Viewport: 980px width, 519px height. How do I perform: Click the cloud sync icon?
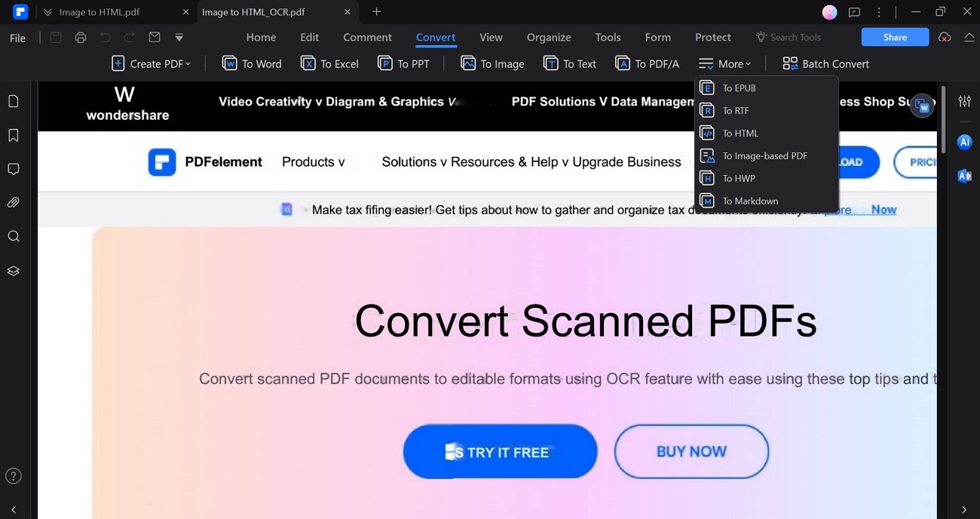945,37
